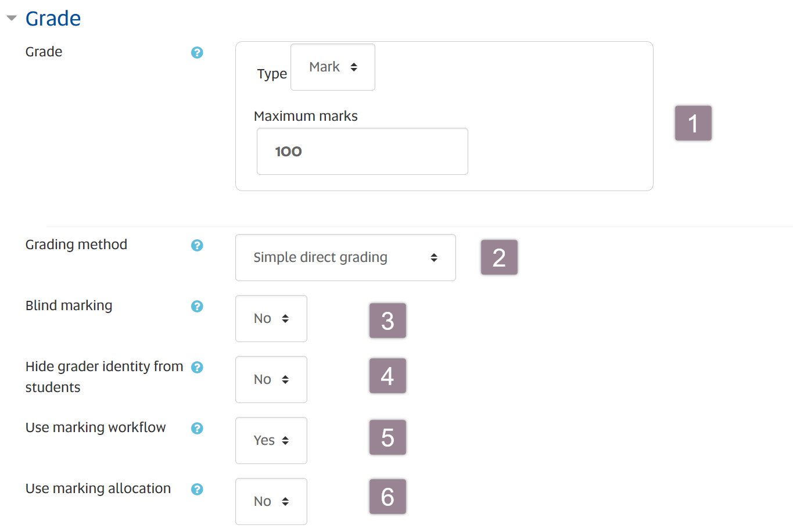Enable Use marking allocation
Viewport: 793px width, 532px height.
271,501
